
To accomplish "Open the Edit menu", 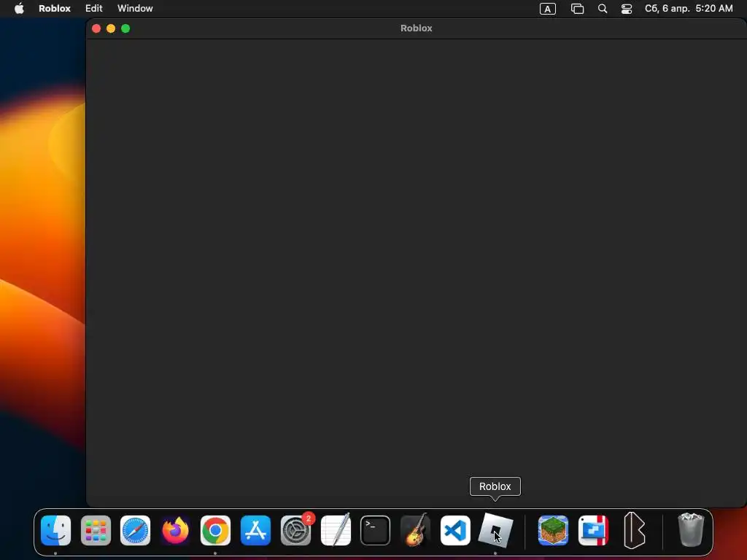I will [x=94, y=9].
